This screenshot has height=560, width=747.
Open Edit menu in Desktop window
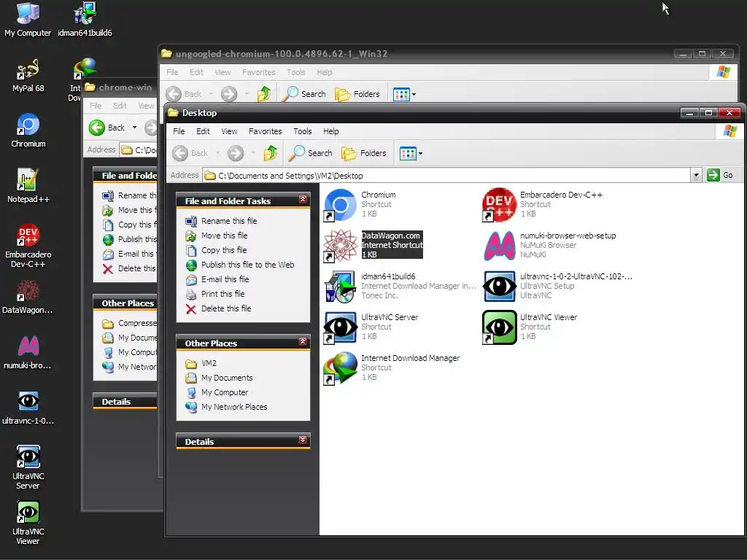pos(203,131)
